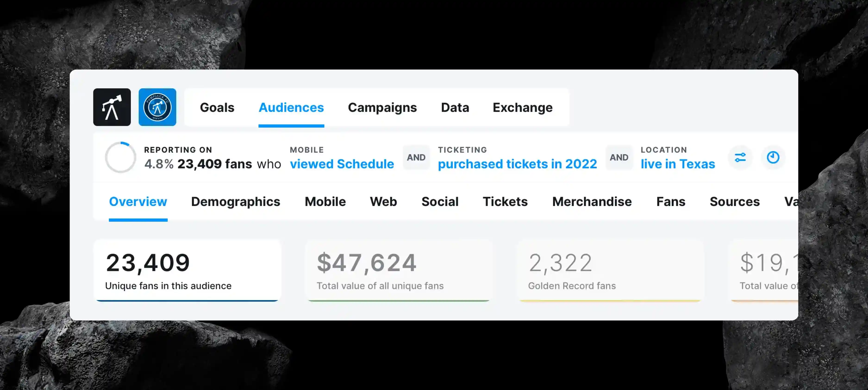Open the Pumpjack FC team badge
The image size is (868, 390).
(x=157, y=107)
